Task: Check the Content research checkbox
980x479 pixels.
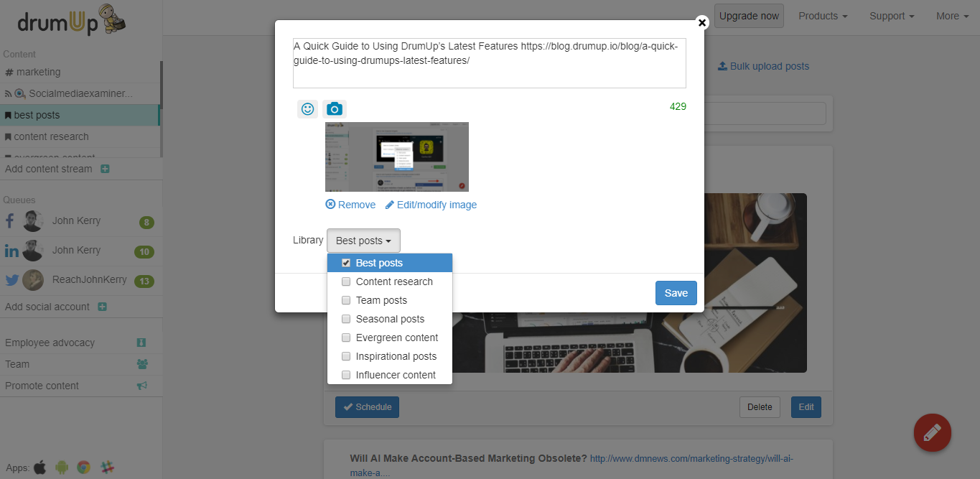Action: coord(346,282)
